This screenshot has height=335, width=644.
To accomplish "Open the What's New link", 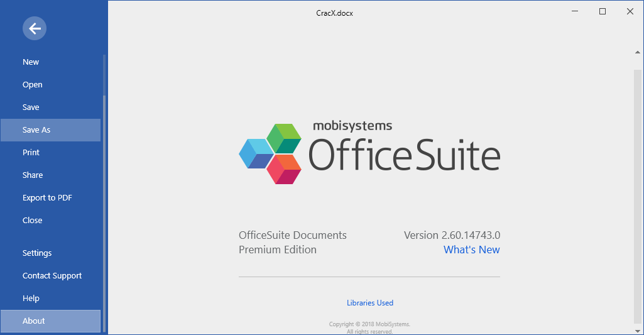I will (471, 250).
